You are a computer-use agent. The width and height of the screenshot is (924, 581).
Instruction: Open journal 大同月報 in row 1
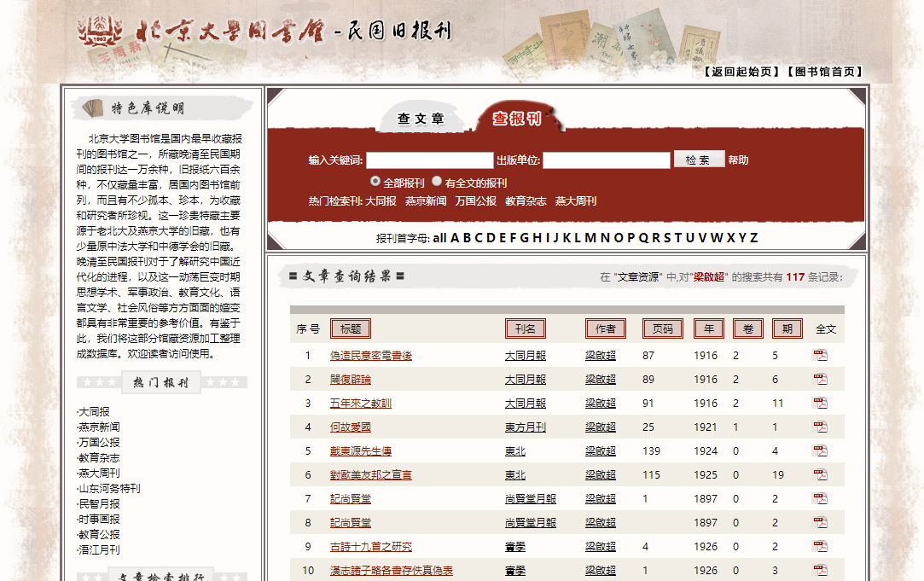(x=526, y=355)
